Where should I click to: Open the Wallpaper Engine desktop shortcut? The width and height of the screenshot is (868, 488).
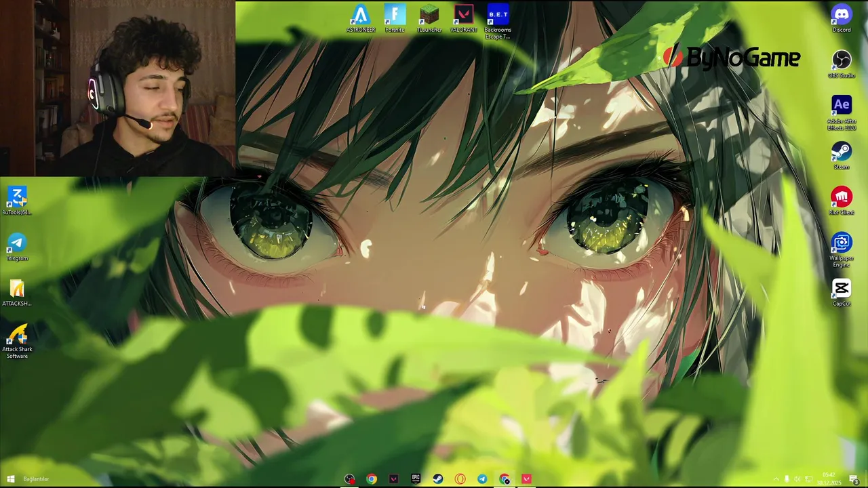842,249
